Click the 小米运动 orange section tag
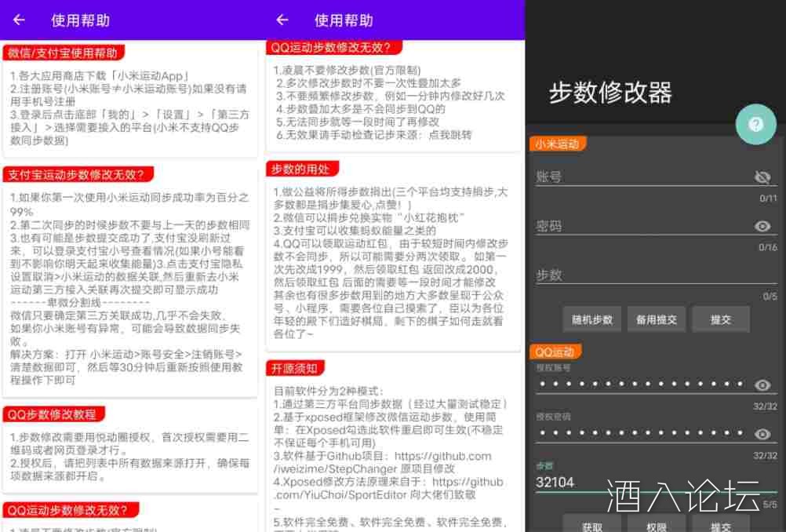The width and height of the screenshot is (786, 532). point(558,144)
